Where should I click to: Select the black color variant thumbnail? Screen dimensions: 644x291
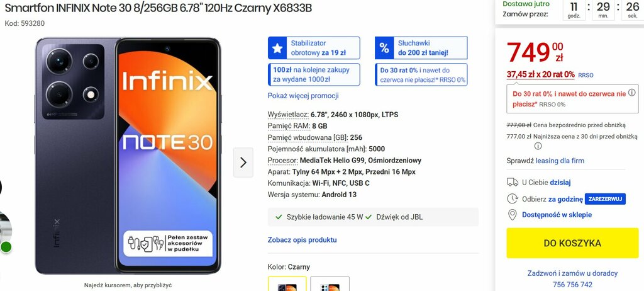point(287,283)
